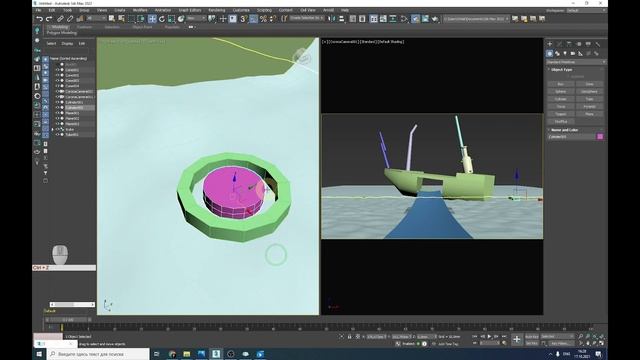The height and width of the screenshot is (360, 640).
Task: Open the Render Setup icon
Action: [x=415, y=19]
